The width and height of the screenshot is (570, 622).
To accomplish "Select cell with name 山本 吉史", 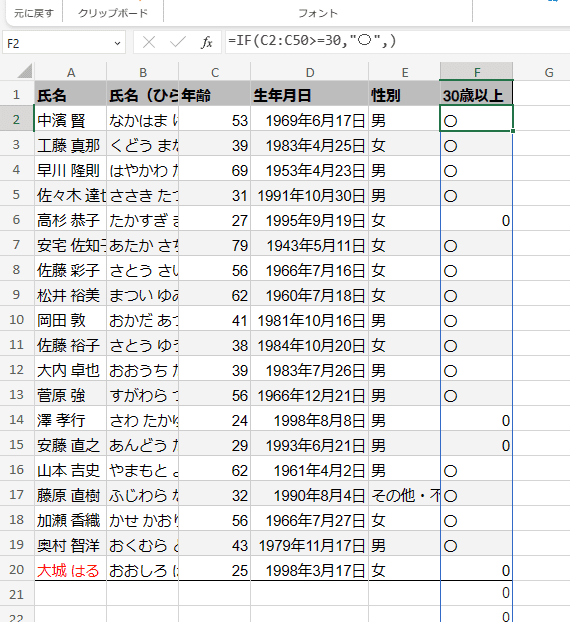I will coord(71,469).
